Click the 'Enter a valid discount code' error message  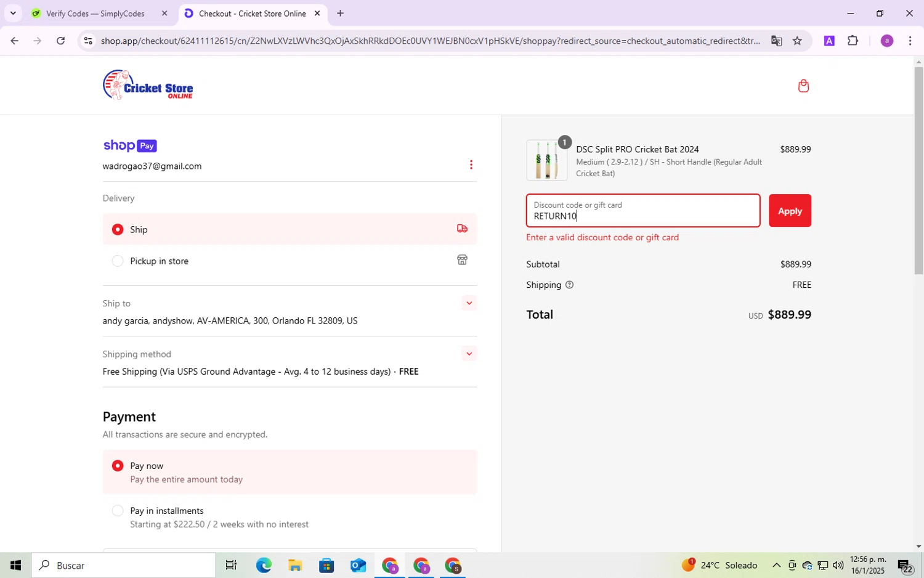tap(602, 237)
